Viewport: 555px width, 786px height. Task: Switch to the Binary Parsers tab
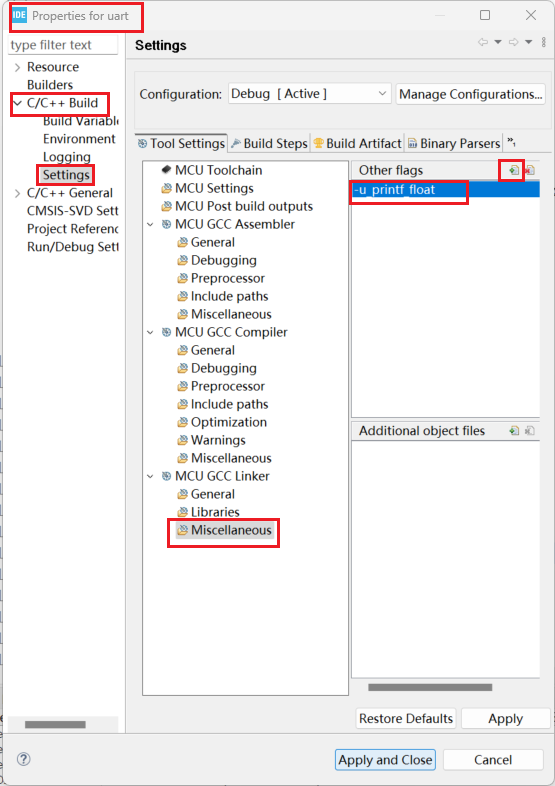pyautogui.click(x=454, y=143)
